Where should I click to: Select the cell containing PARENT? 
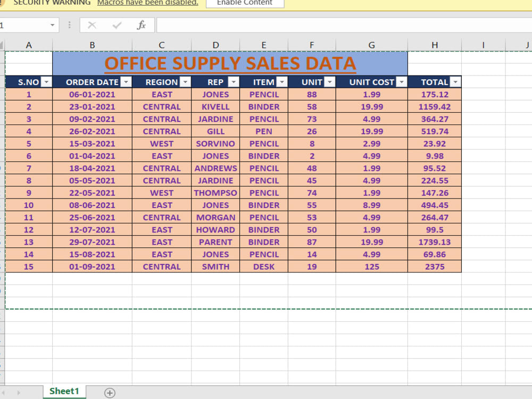point(215,242)
